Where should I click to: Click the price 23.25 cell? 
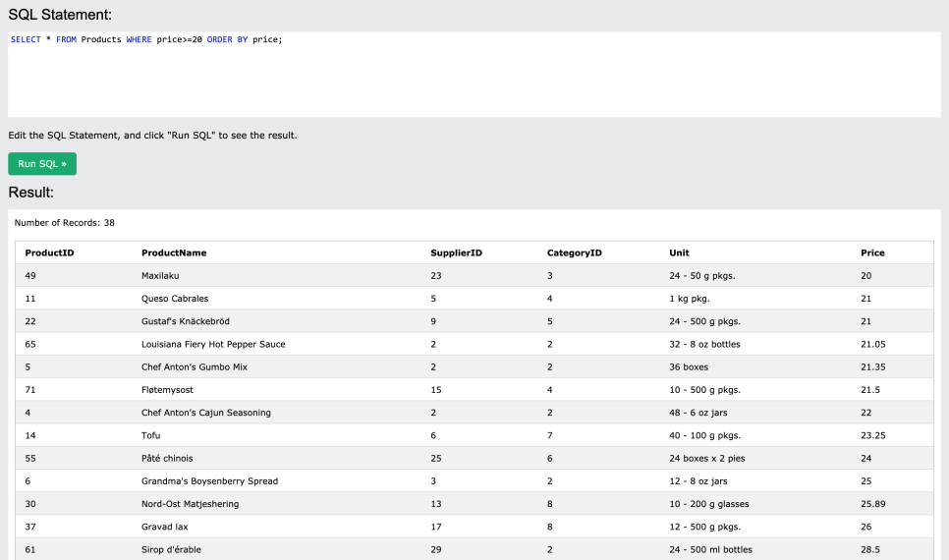click(872, 435)
